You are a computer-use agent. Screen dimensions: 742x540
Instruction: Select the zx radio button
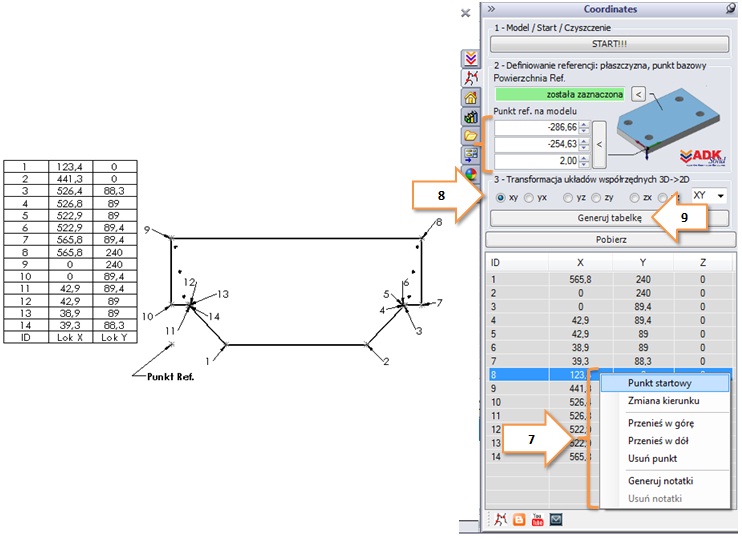pyautogui.click(x=635, y=198)
